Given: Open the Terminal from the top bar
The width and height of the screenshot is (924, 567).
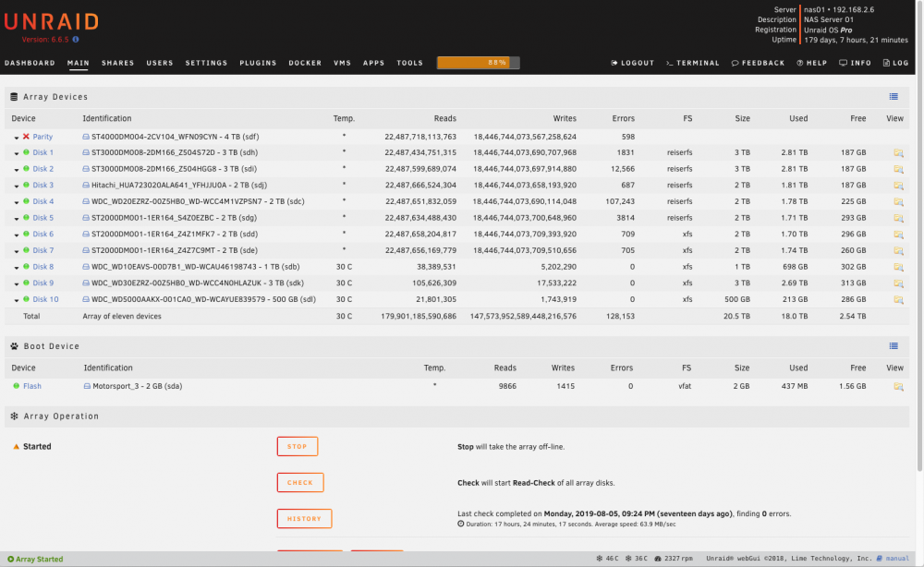Looking at the screenshot, I should click(x=692, y=63).
